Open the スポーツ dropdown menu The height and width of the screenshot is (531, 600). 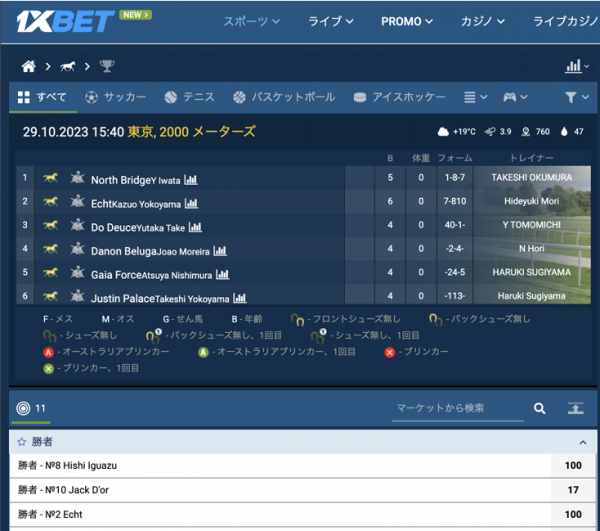251,21
